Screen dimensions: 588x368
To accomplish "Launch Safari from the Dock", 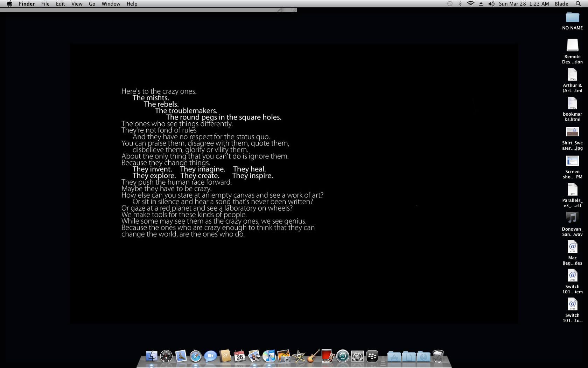I will click(x=196, y=356).
